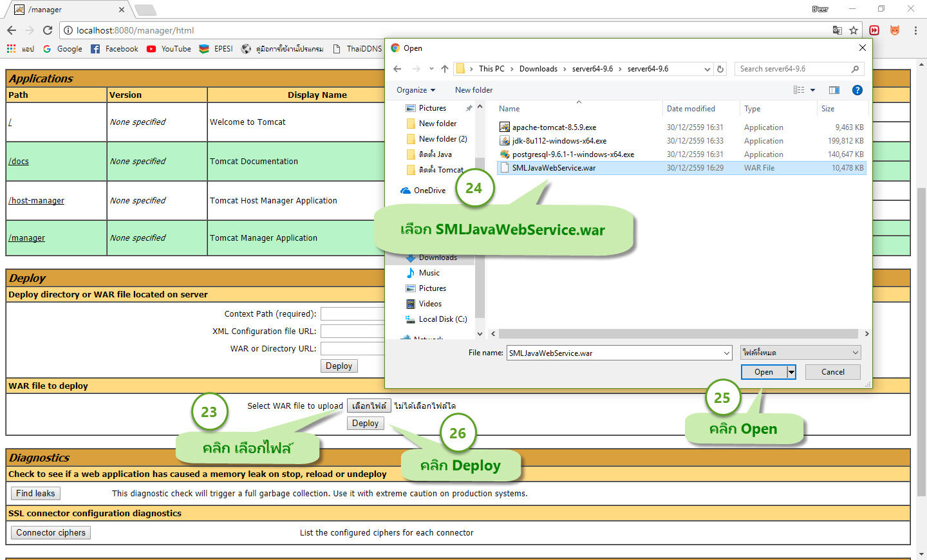
Task: Click the back arrow in the Open dialog
Action: 397,69
